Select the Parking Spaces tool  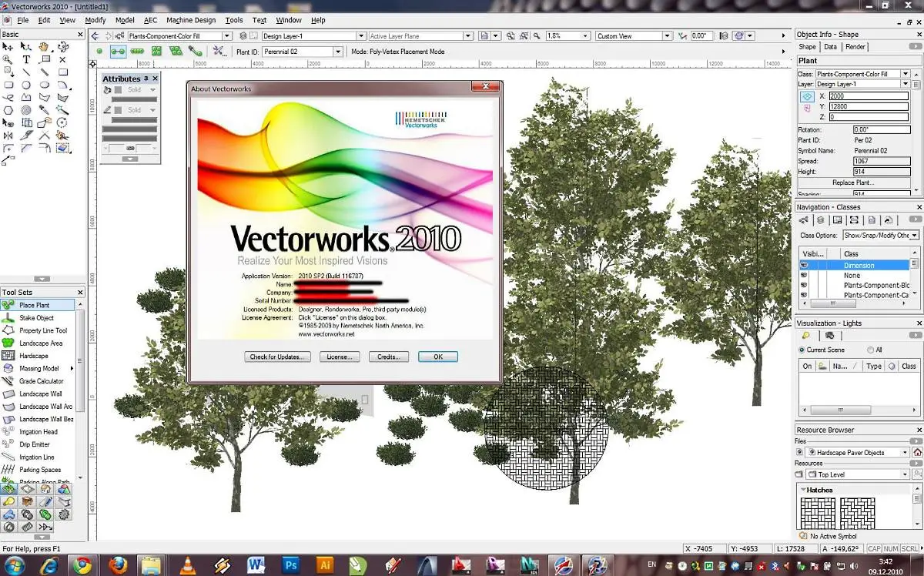[x=38, y=470]
